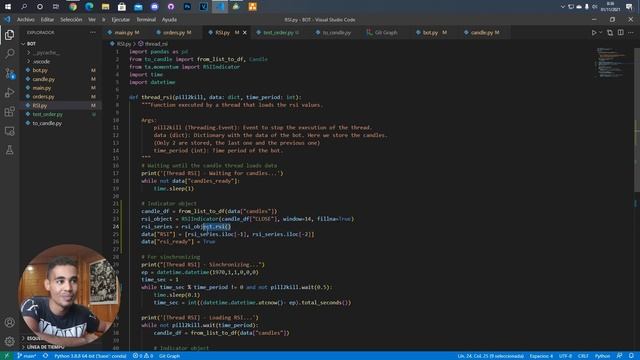The width and height of the screenshot is (640, 360).
Task: Open Explorer panel More Actions ellipsis
Action: point(93,32)
